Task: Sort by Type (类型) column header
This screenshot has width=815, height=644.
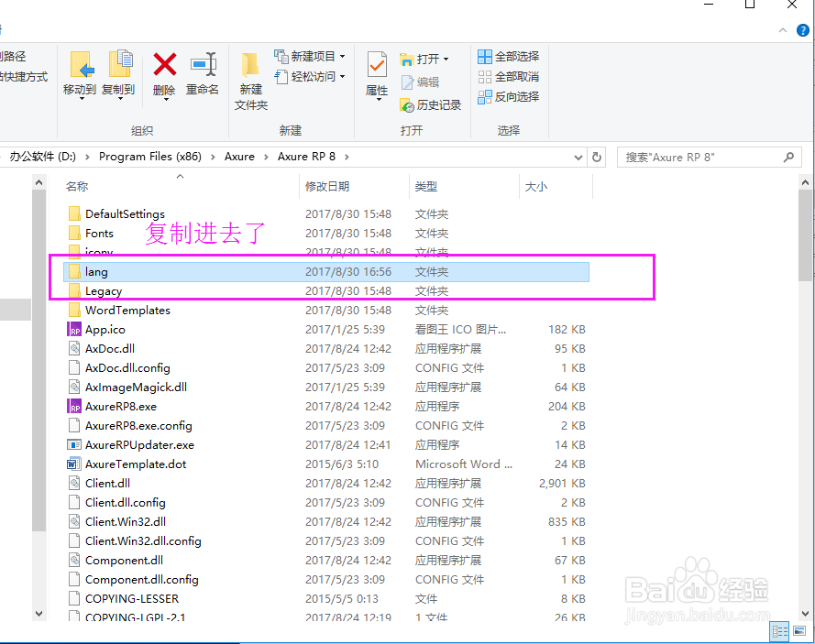Action: click(x=426, y=187)
